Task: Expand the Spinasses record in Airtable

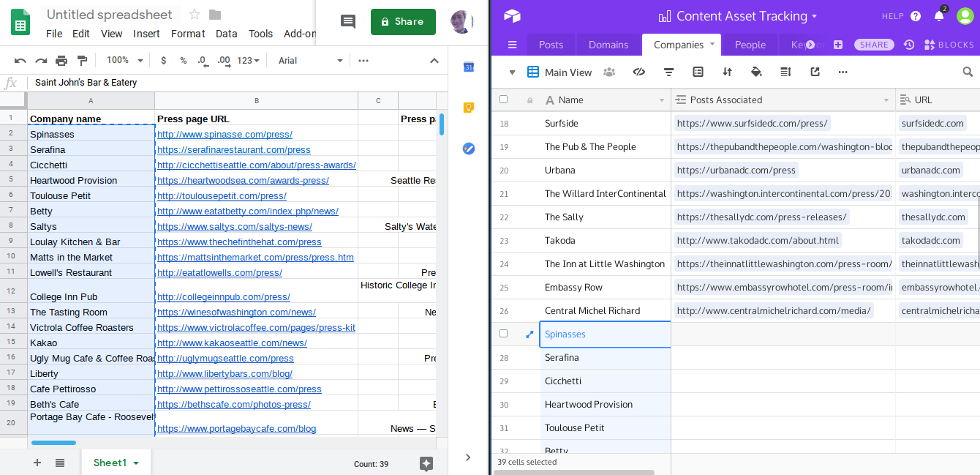Action: click(529, 334)
